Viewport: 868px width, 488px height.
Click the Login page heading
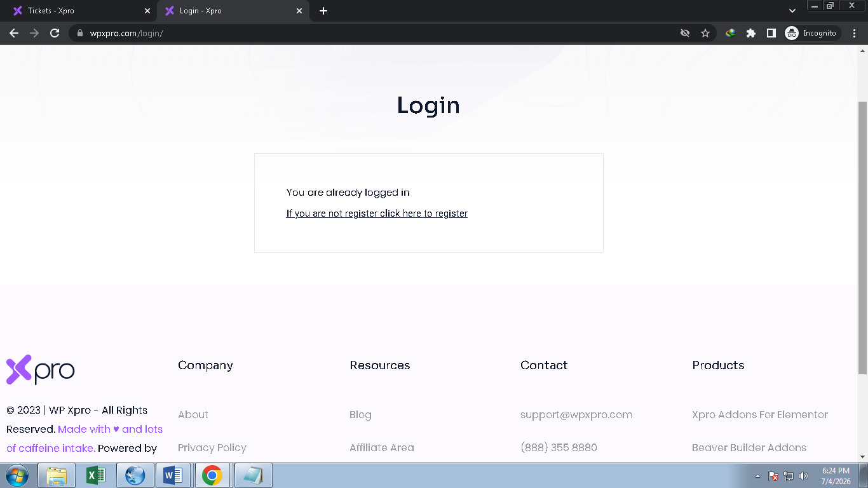coord(428,105)
